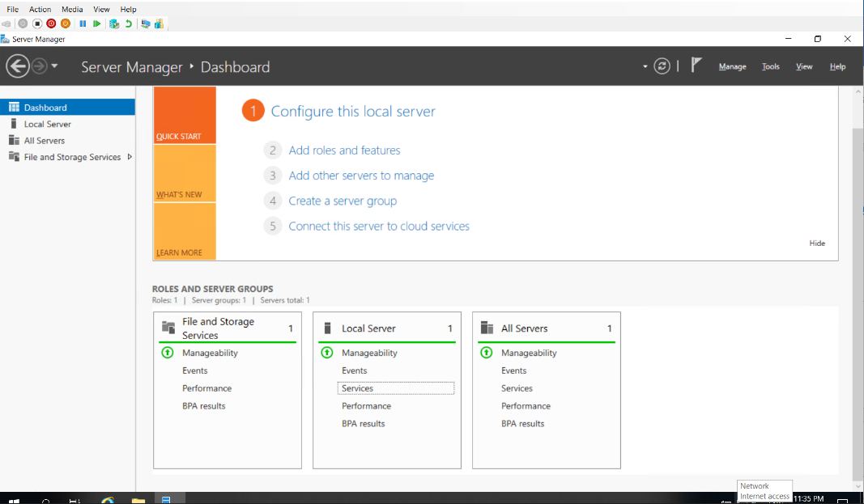Click green Manageability icon in Local Server tile
864x504 pixels.
tap(327, 353)
